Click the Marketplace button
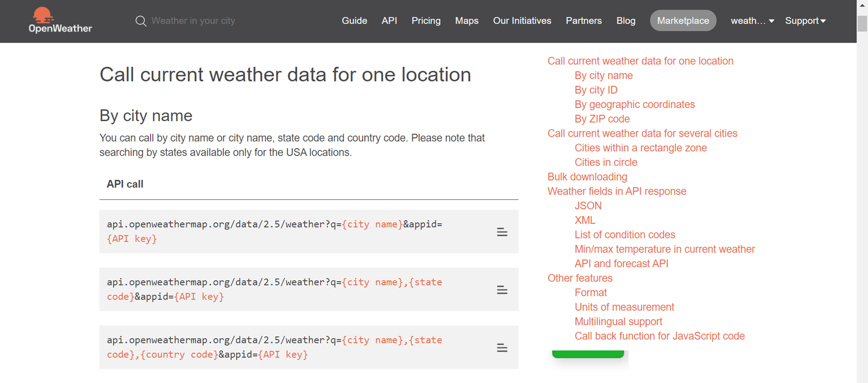This screenshot has width=868, height=383. (x=683, y=21)
